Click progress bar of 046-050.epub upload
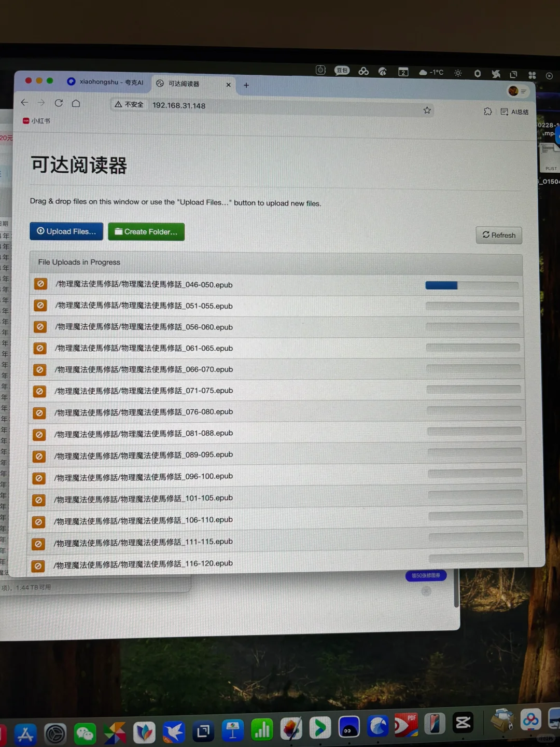The width and height of the screenshot is (560, 747). click(472, 285)
